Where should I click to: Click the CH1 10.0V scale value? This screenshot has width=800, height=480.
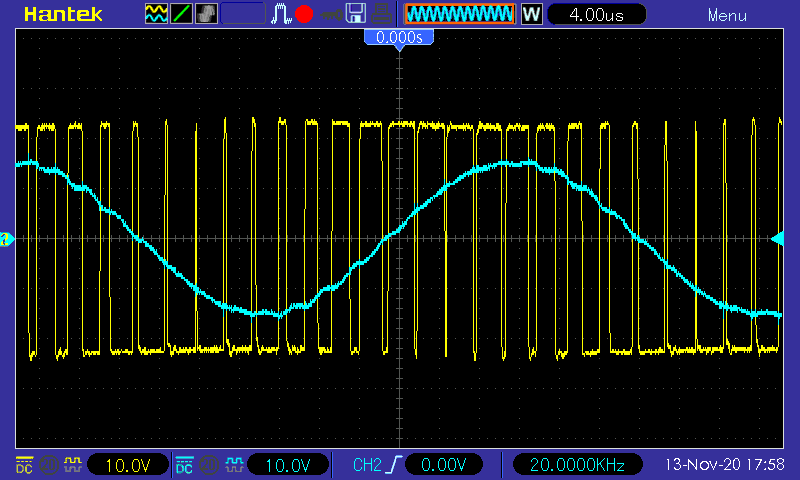tap(128, 465)
